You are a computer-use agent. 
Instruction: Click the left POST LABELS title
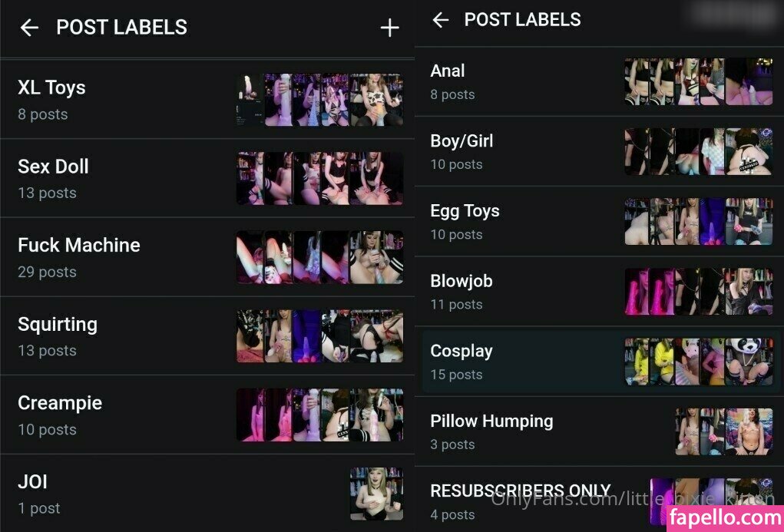tap(121, 28)
